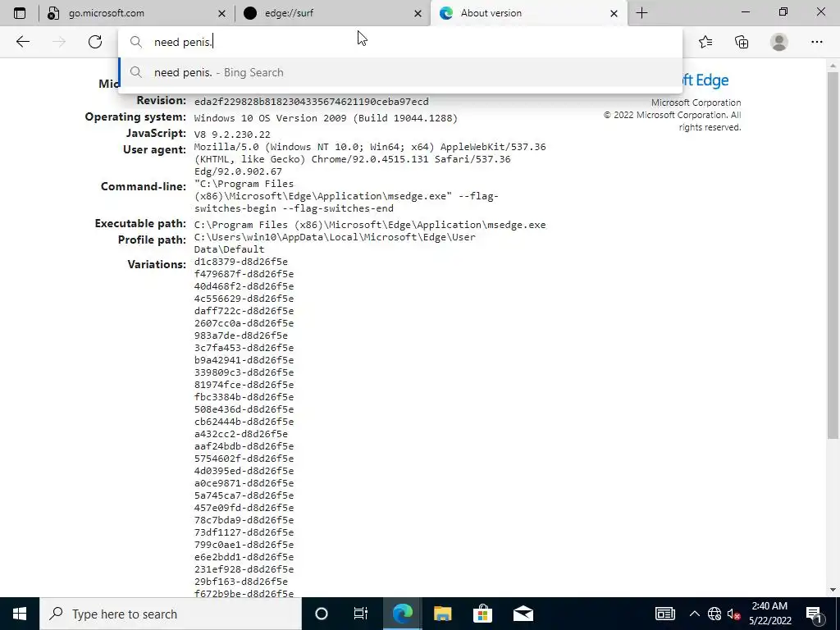
Task: Open File Explorer from the taskbar
Action: (442, 614)
